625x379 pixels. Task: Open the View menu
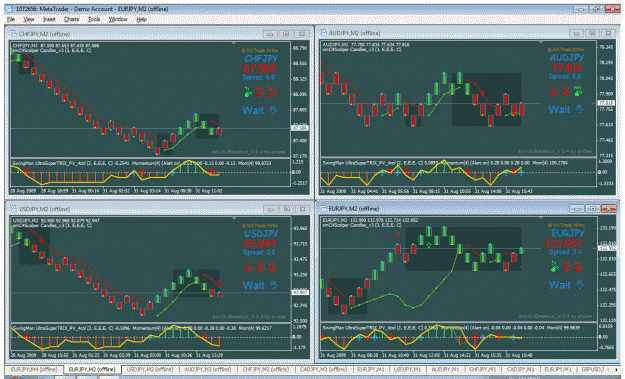click(x=28, y=19)
